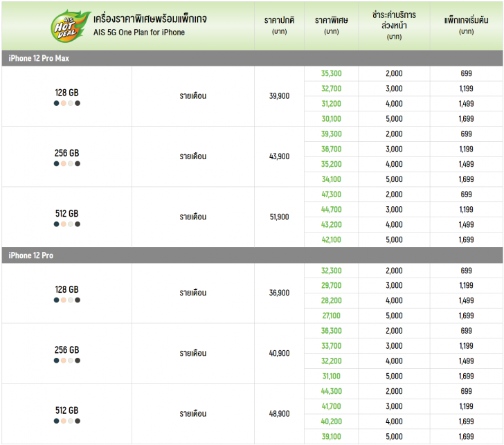
Task: Click the special price 31,100
Action: pos(332,376)
